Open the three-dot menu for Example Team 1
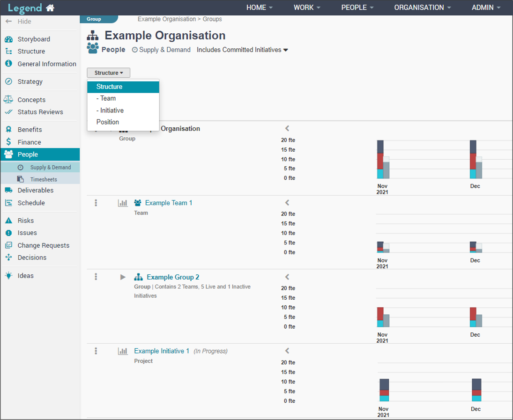 pos(96,203)
